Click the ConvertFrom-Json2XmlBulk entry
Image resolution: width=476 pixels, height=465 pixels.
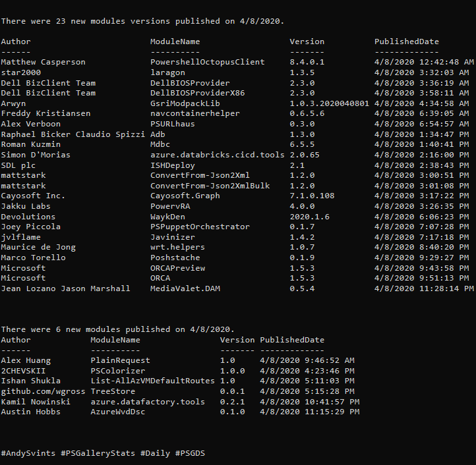click(x=210, y=186)
